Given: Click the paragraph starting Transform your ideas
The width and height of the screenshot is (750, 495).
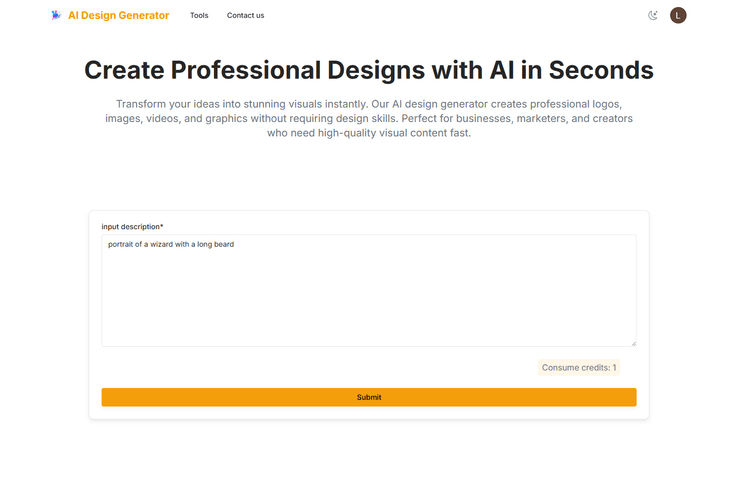Looking at the screenshot, I should [x=369, y=118].
